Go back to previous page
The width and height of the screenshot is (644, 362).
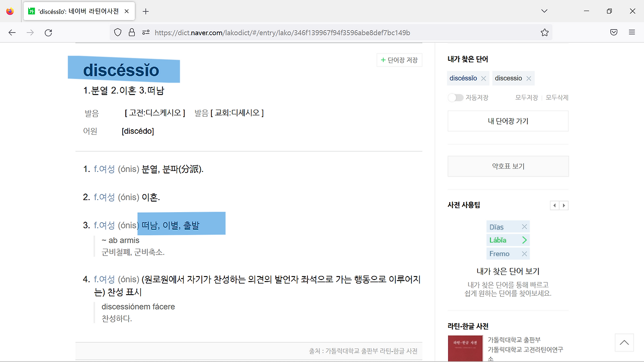[x=12, y=33]
